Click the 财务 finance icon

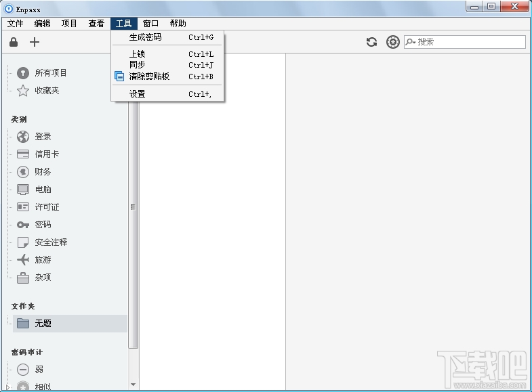pos(23,172)
